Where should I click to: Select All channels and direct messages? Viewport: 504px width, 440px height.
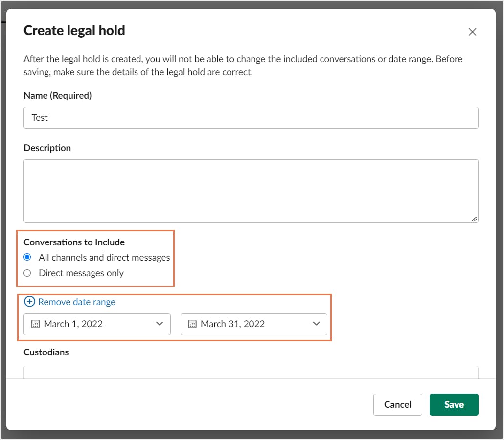[27, 257]
